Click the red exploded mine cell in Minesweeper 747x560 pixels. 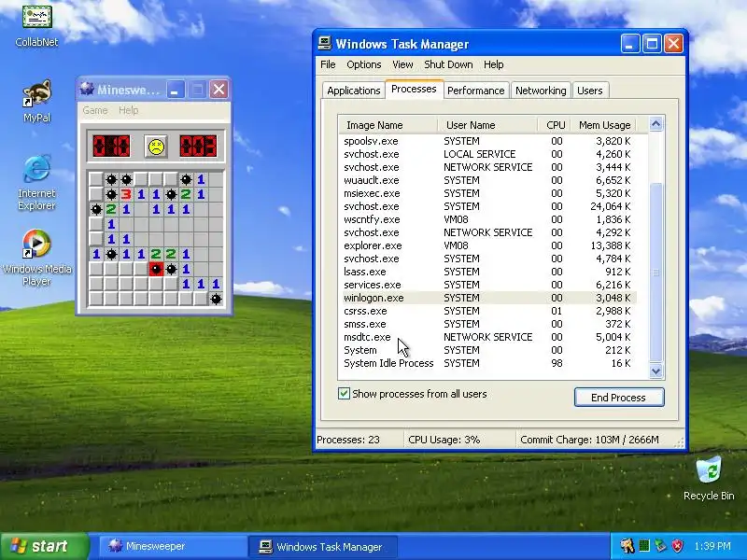156,269
